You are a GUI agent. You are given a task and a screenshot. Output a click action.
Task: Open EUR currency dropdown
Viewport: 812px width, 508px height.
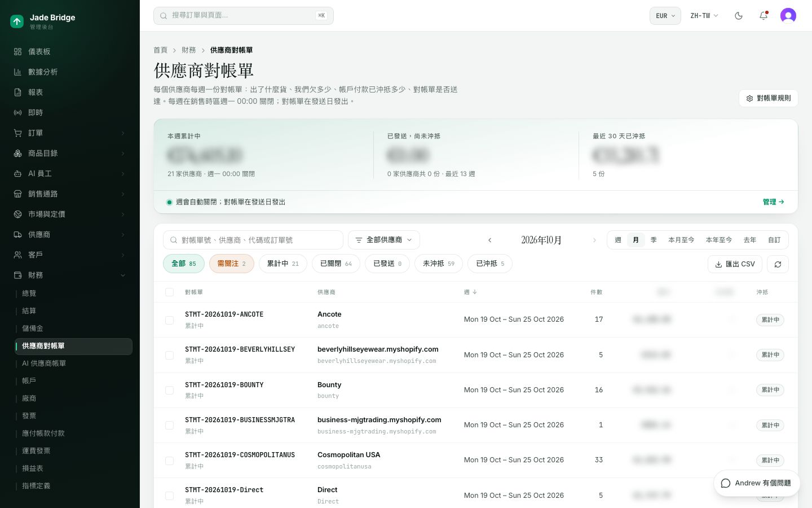click(665, 16)
